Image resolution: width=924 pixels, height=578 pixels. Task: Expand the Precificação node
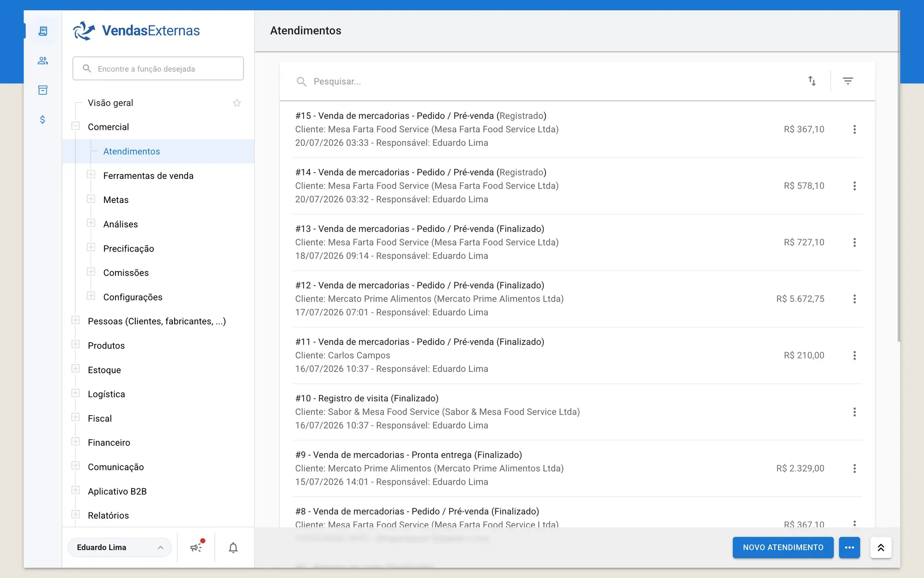coord(91,247)
